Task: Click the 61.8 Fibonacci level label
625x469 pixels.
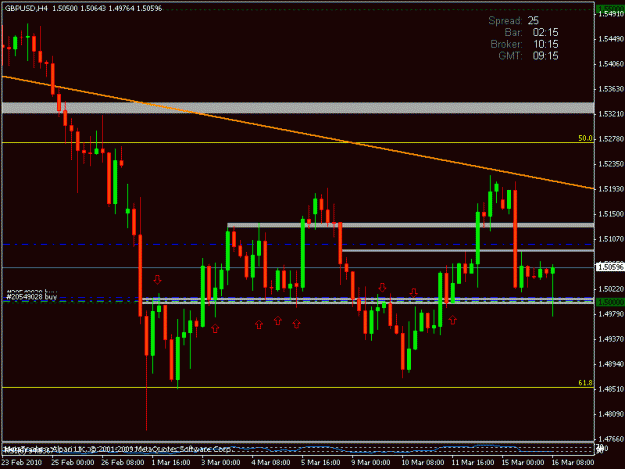Action: pyautogui.click(x=585, y=383)
